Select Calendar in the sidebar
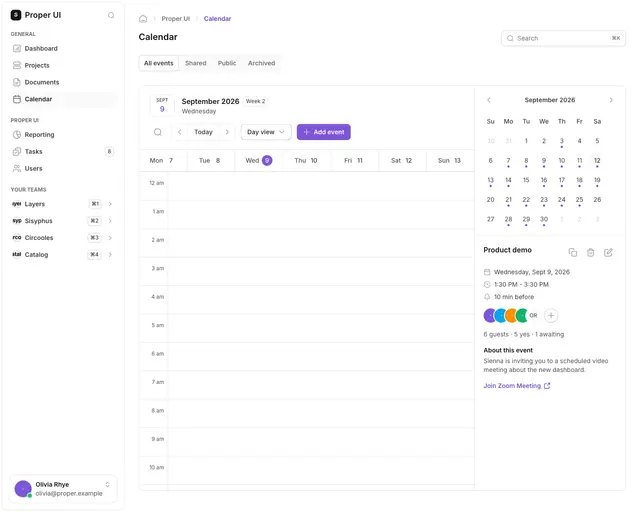 coord(62,99)
